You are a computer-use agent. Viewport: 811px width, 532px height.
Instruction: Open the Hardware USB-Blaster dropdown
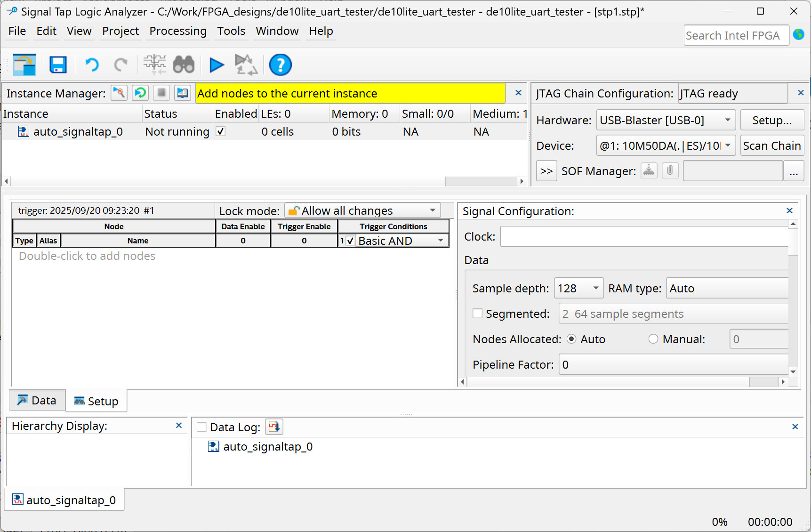(666, 120)
